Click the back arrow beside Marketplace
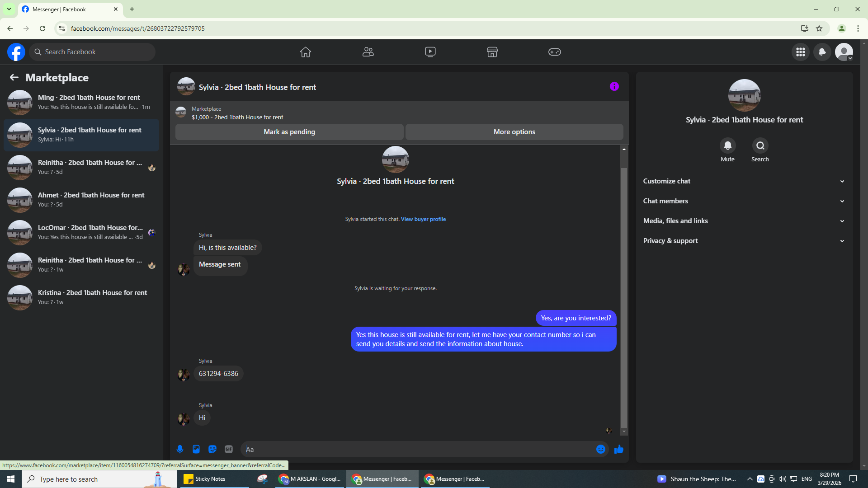 click(14, 78)
